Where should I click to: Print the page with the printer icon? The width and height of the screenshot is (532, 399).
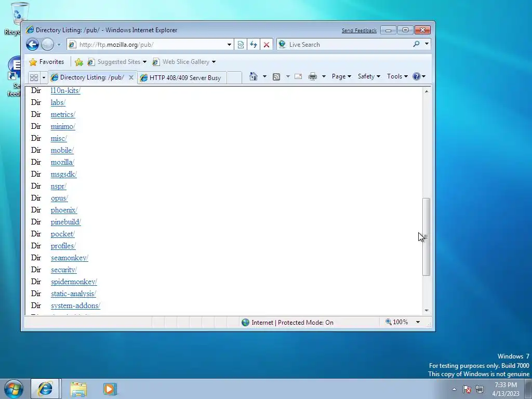[312, 76]
